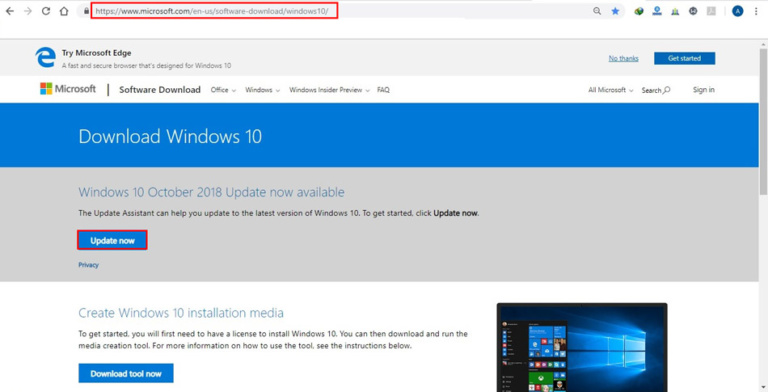The height and width of the screenshot is (392, 768).
Task: Reload the current page
Action: [x=46, y=11]
